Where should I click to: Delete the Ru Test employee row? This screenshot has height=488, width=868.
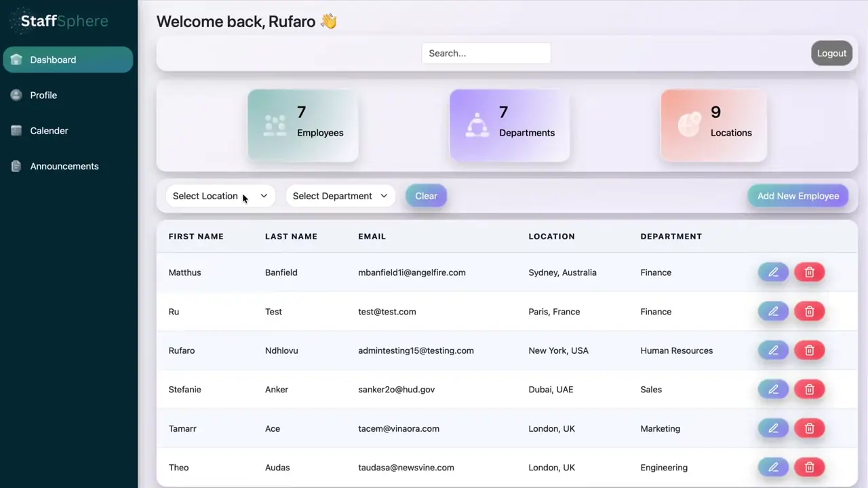coord(809,312)
